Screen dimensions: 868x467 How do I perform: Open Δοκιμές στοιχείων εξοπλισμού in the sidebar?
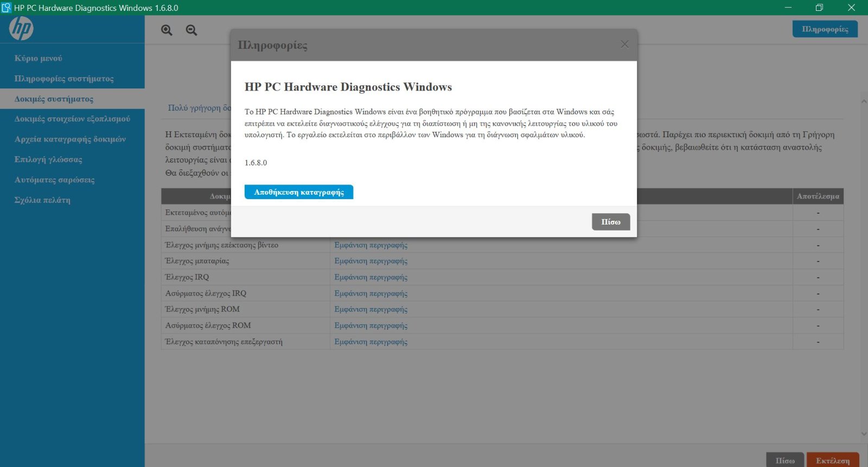[x=72, y=119]
